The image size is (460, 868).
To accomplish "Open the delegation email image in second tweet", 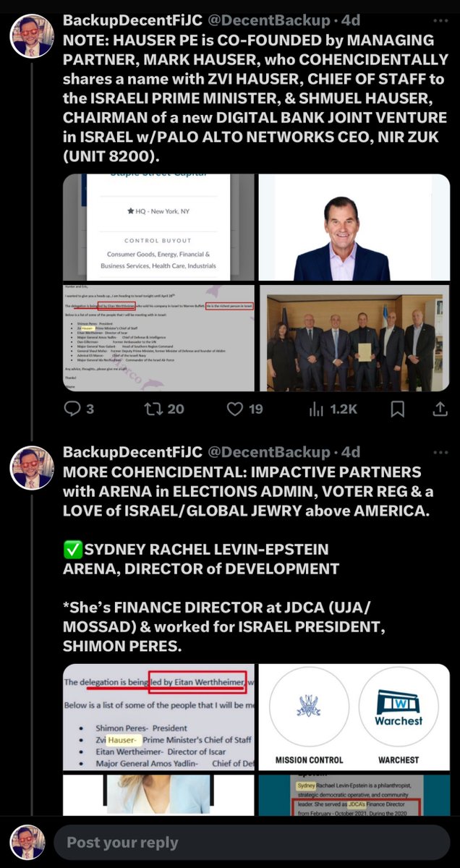I will click(158, 717).
